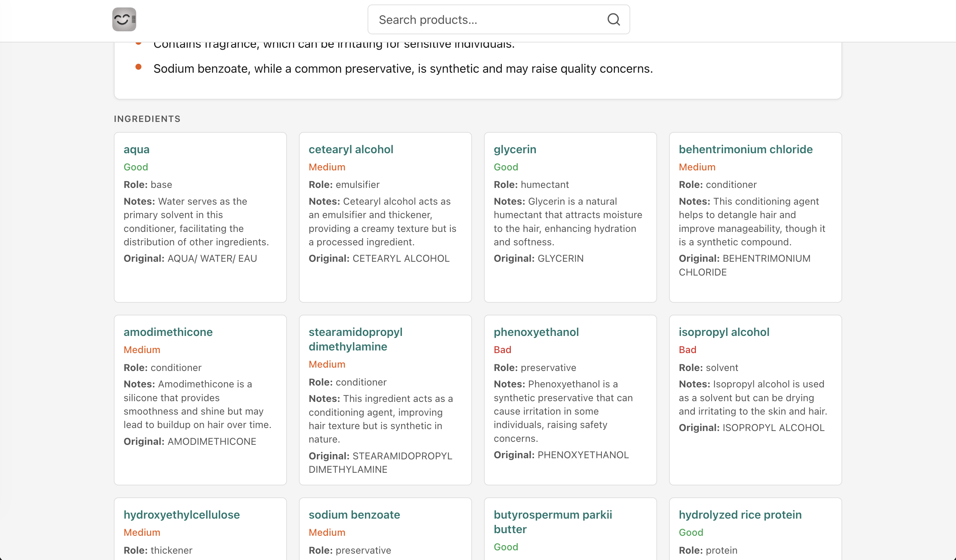Click the magnifying glass search icon
956x560 pixels.
click(613, 19)
